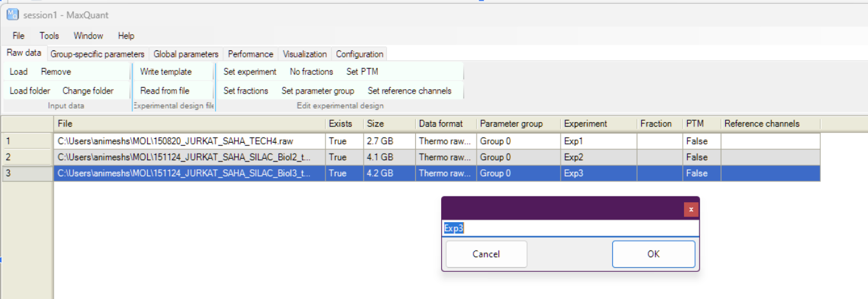
Task: Click the Load folder button
Action: coord(30,91)
